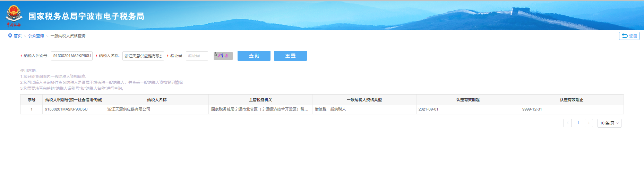
Task: Open the 10 条/页 page size dropdown
Action: click(609, 123)
